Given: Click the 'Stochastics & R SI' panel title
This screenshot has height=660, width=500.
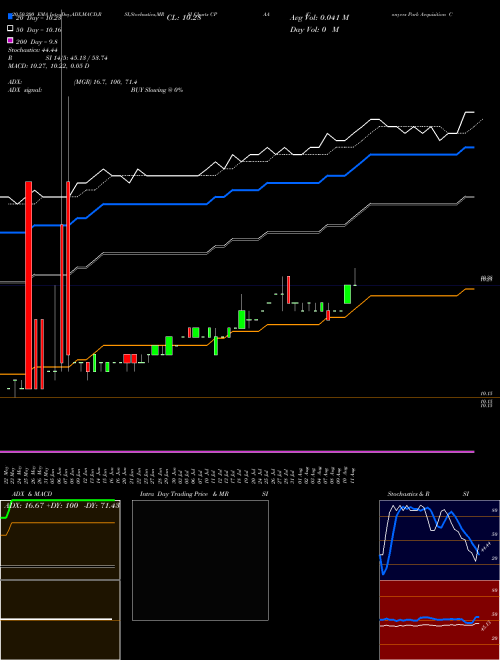Looking at the screenshot, I should coord(428,494).
